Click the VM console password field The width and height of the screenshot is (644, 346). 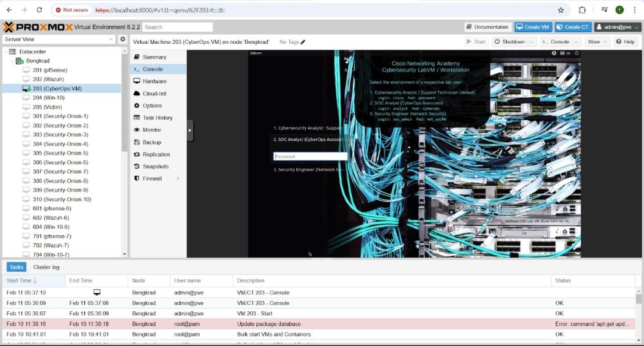point(310,157)
